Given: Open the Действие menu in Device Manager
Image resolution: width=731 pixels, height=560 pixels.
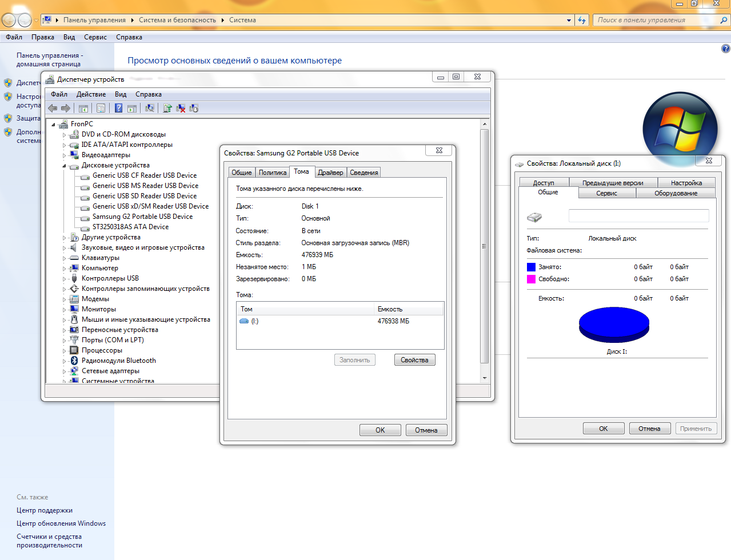Looking at the screenshot, I should (91, 94).
